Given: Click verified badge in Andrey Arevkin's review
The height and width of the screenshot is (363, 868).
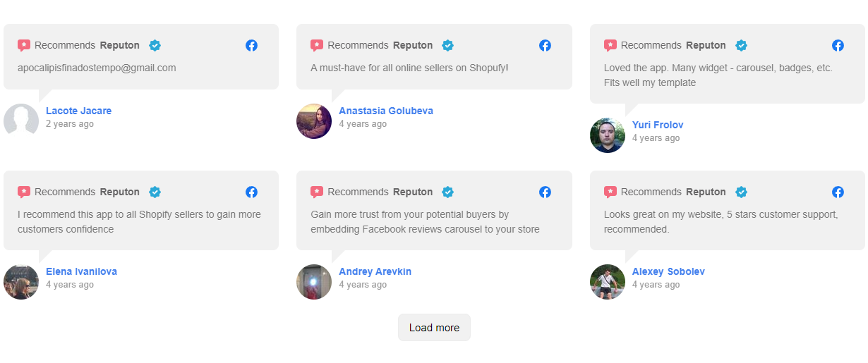Looking at the screenshot, I should 447,192.
